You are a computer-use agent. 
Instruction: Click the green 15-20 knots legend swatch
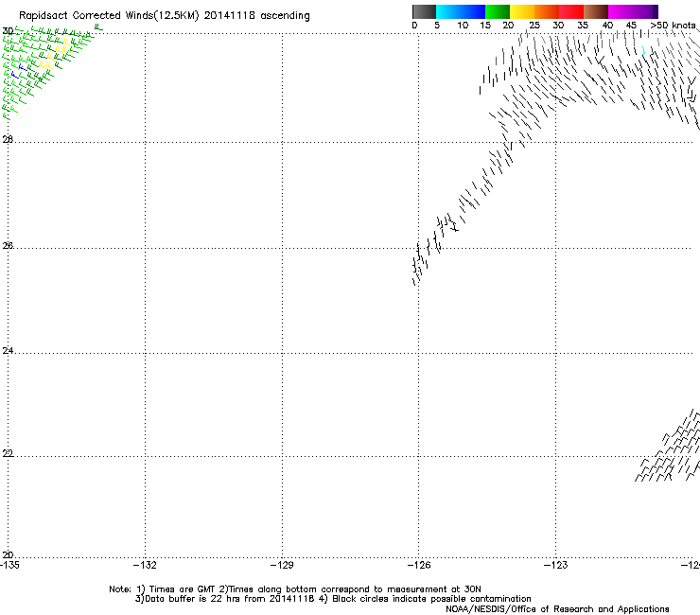498,11
